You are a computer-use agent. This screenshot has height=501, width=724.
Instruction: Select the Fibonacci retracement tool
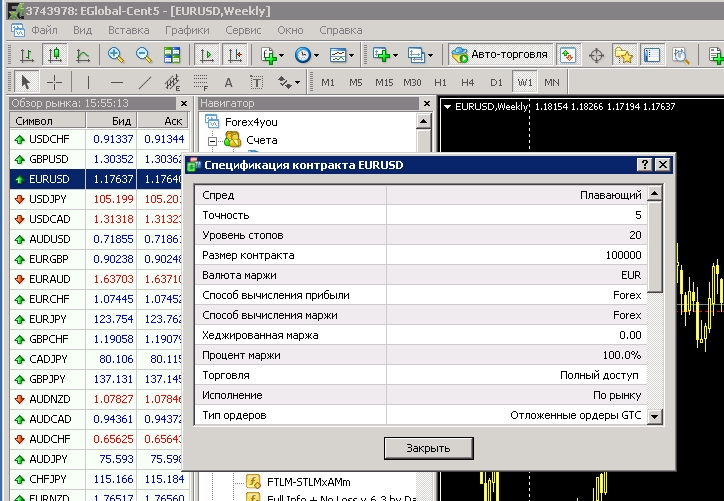(x=201, y=83)
